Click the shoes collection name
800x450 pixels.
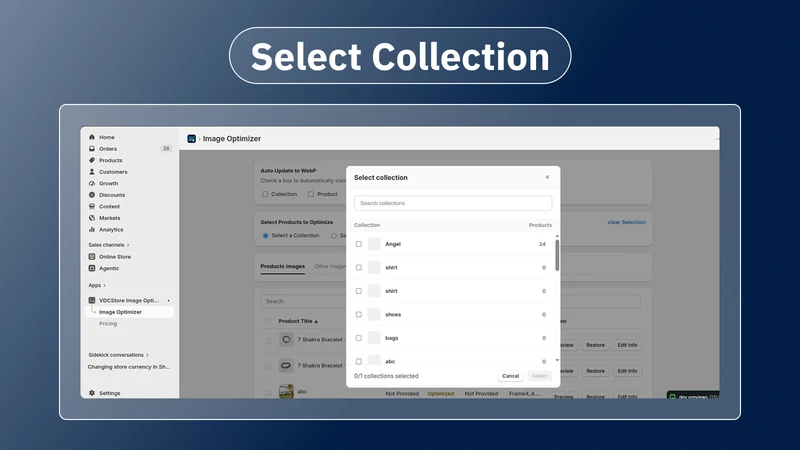(x=393, y=314)
